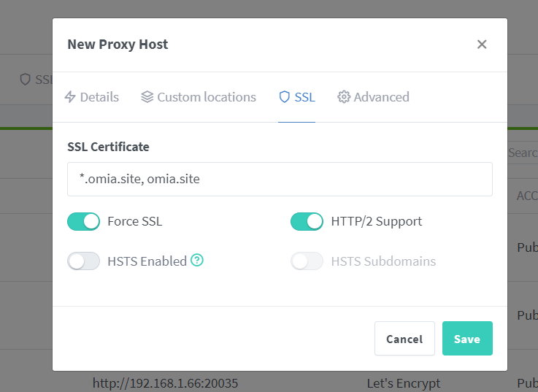Viewport: 538px width, 392px height.
Task: Close the New Proxy Host dialog
Action: tap(482, 45)
